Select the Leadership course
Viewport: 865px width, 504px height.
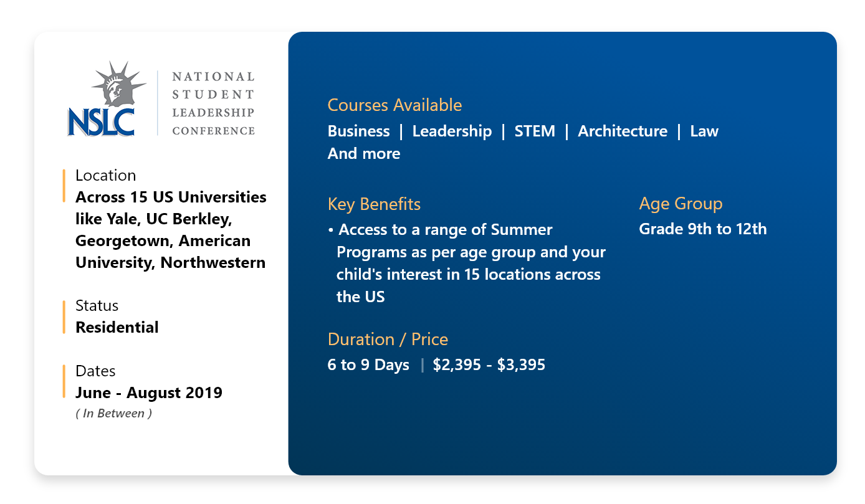point(452,131)
